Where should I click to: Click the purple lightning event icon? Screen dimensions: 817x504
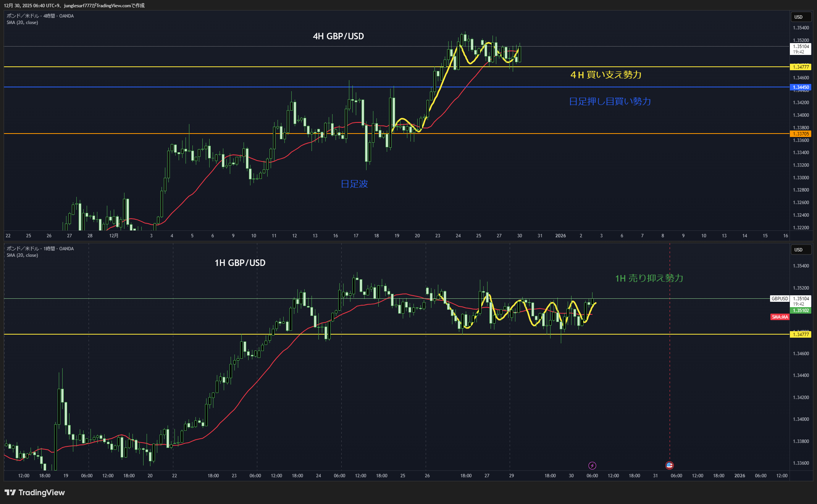pyautogui.click(x=592, y=465)
